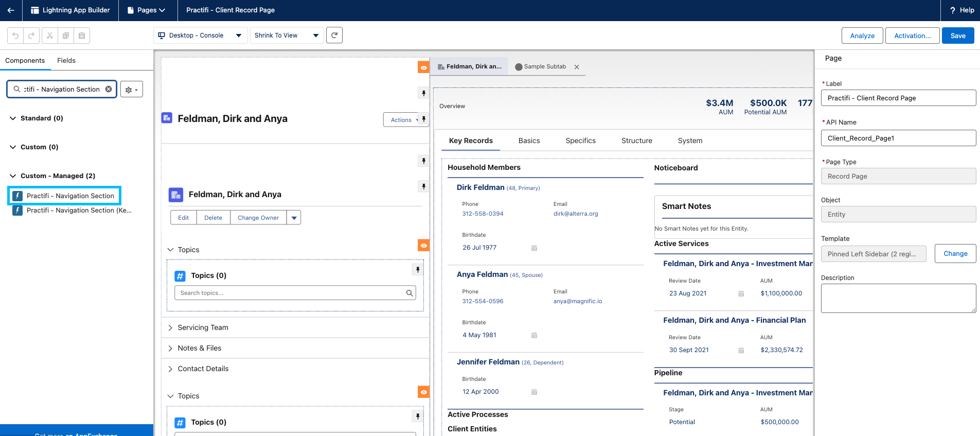Open the Pages dropdown menu

[x=147, y=10]
